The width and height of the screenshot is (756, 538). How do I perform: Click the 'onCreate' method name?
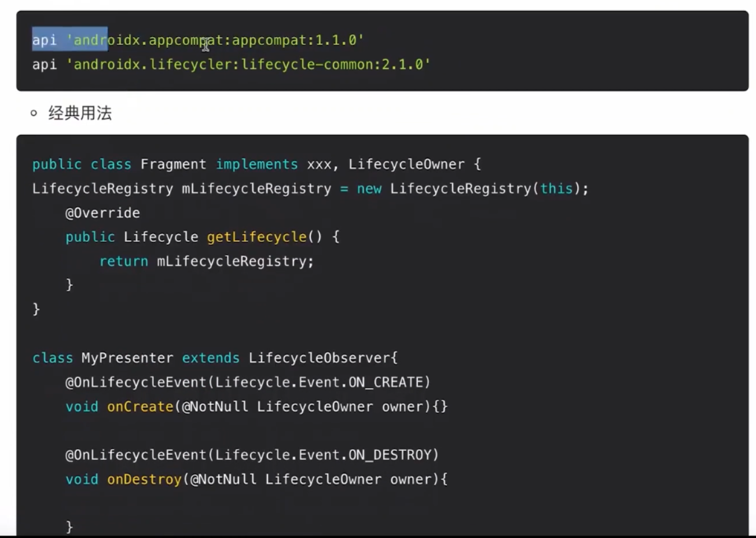click(x=140, y=407)
